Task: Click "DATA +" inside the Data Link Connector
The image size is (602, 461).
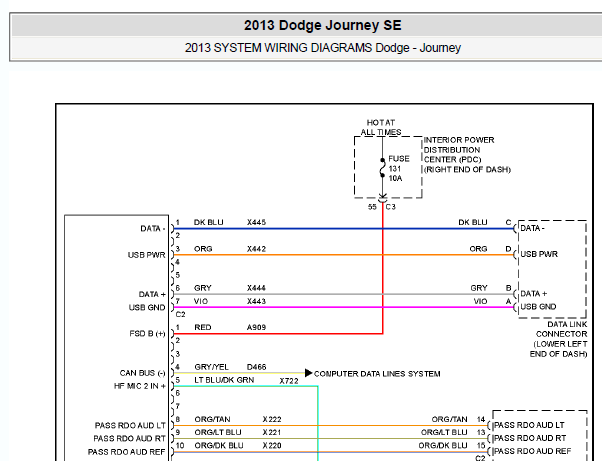Action: coord(534,294)
